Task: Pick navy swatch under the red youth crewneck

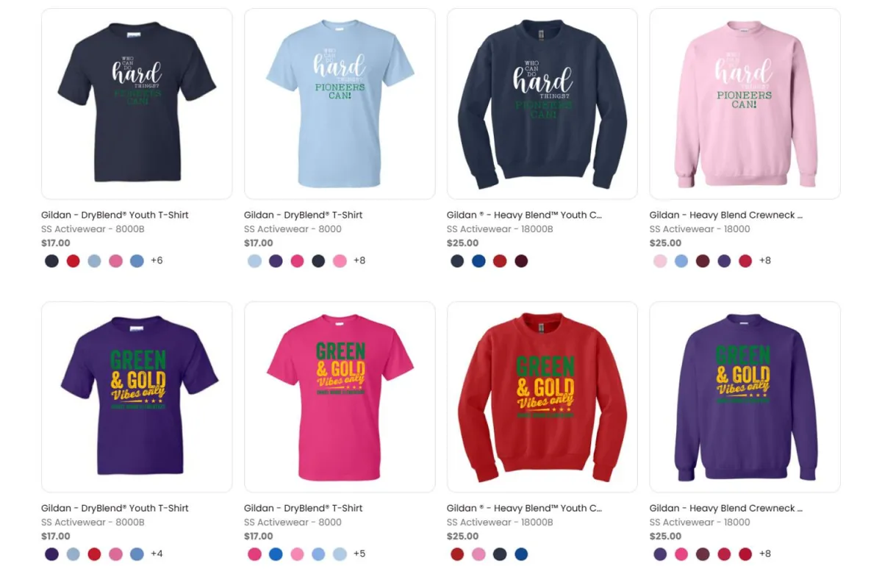Action: [500, 554]
